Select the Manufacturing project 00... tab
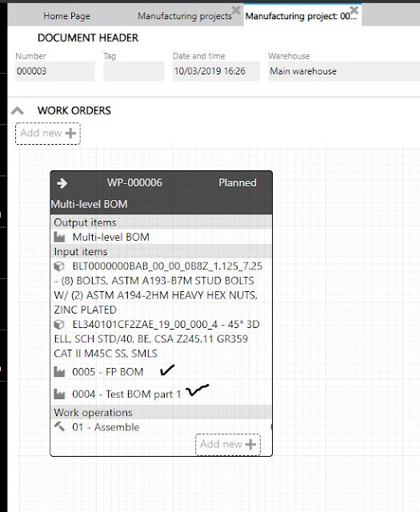The image size is (420, 512). [301, 16]
